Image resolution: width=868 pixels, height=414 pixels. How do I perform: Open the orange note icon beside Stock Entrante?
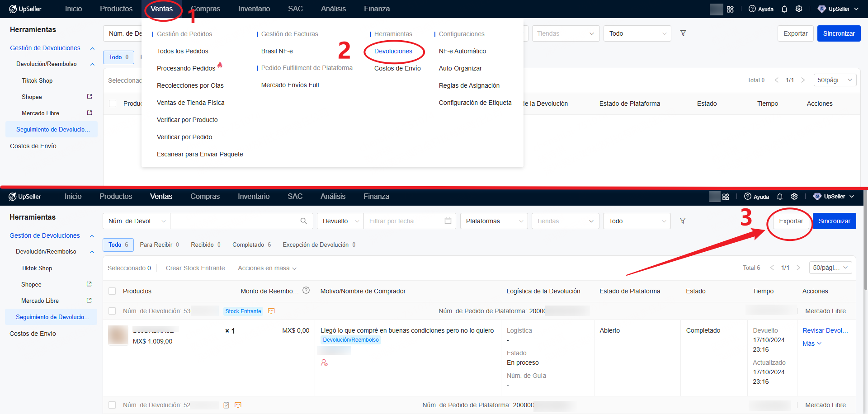click(x=271, y=311)
